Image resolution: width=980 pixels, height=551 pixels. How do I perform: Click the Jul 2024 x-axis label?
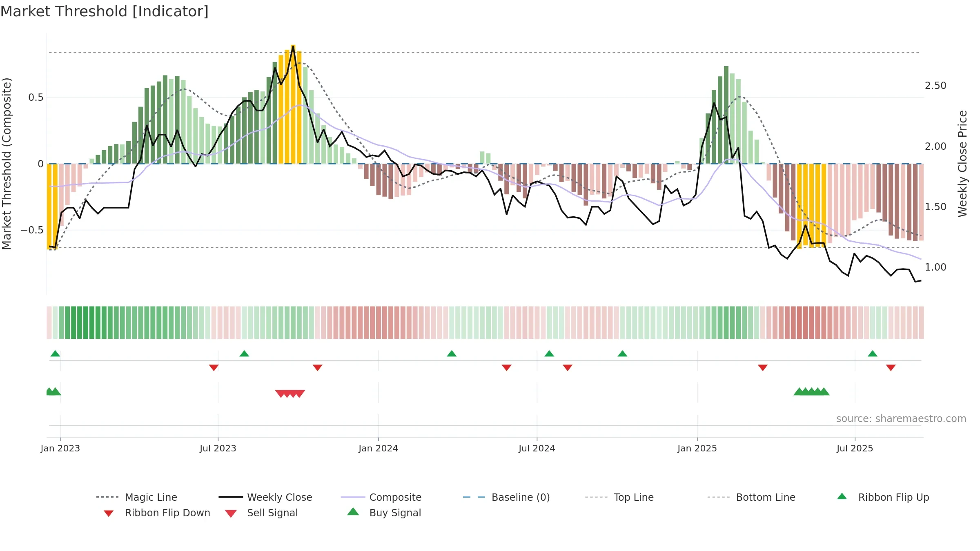537,448
